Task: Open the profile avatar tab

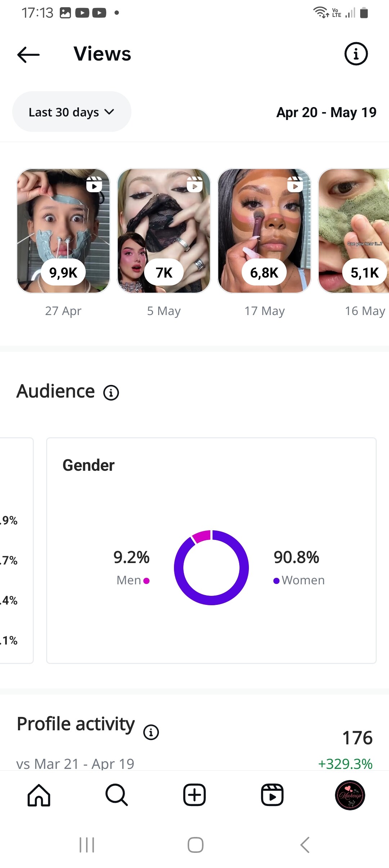Action: click(x=350, y=795)
